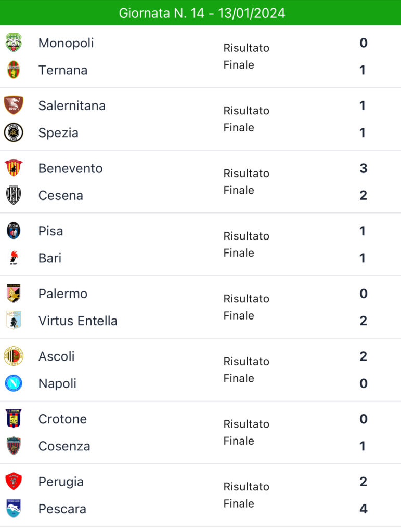
Task: Click the Cesena team crest
Action: click(14, 195)
